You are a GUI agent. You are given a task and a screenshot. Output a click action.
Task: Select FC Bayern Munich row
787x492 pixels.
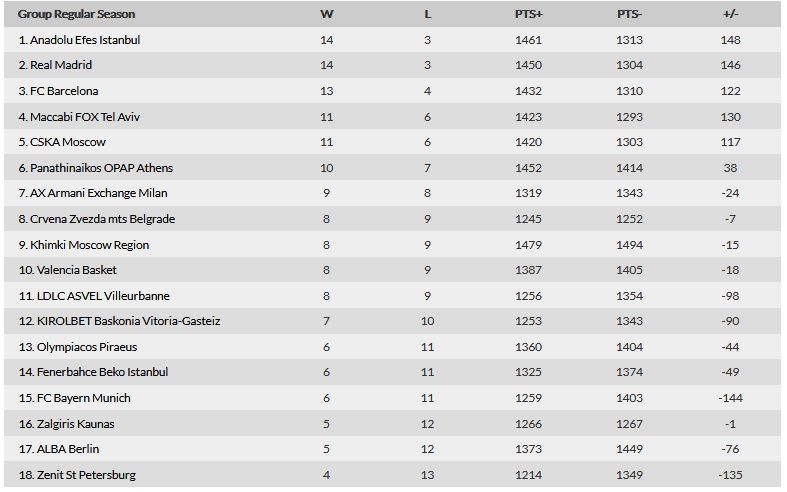pos(392,398)
